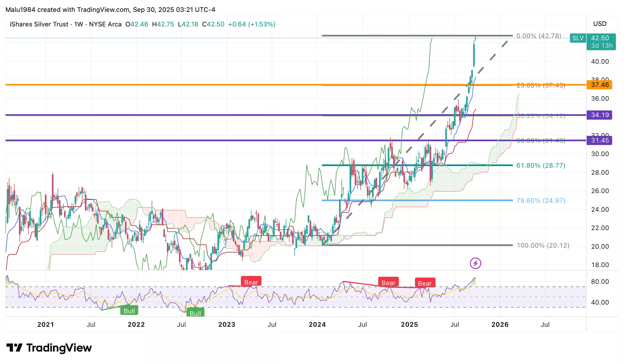Click the 42.50 current price label

click(600, 38)
